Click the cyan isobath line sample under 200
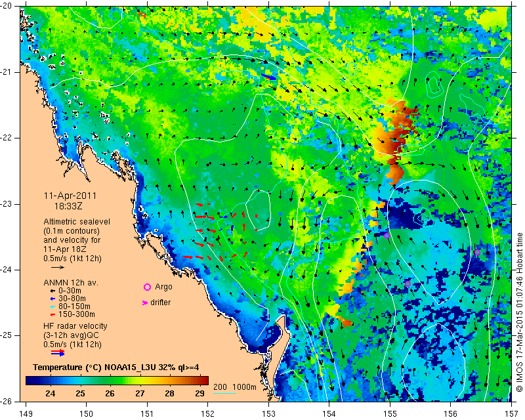This screenshot has width=525, height=420. point(224,393)
